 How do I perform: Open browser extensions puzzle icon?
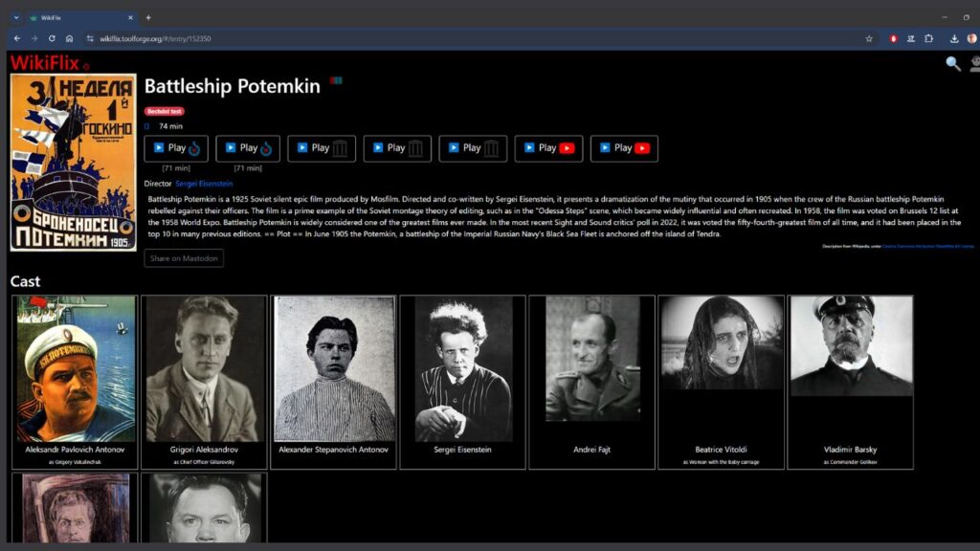point(928,38)
